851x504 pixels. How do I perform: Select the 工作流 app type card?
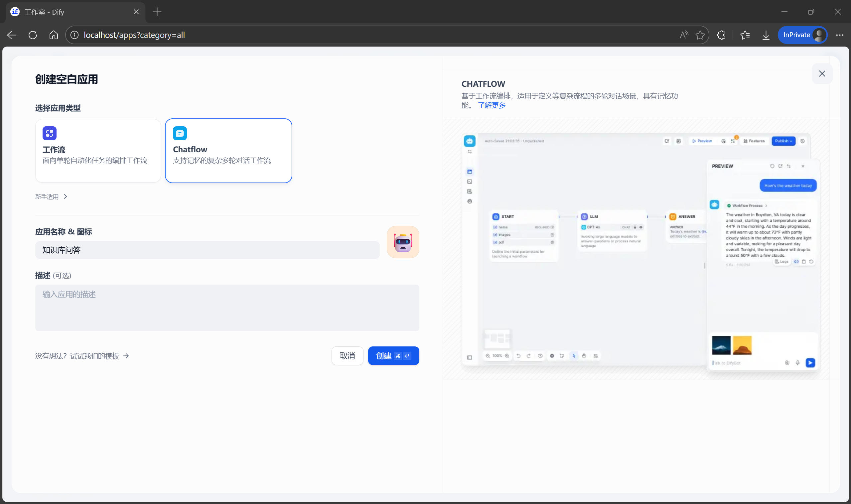click(98, 151)
